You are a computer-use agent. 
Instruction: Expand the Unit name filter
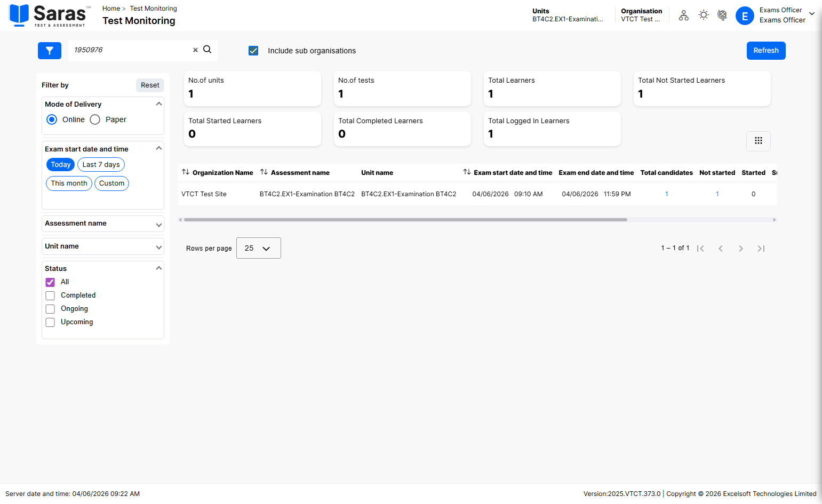tap(103, 246)
